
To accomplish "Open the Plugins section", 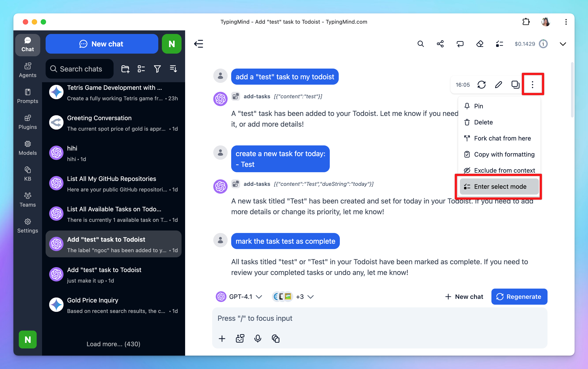I will [27, 122].
